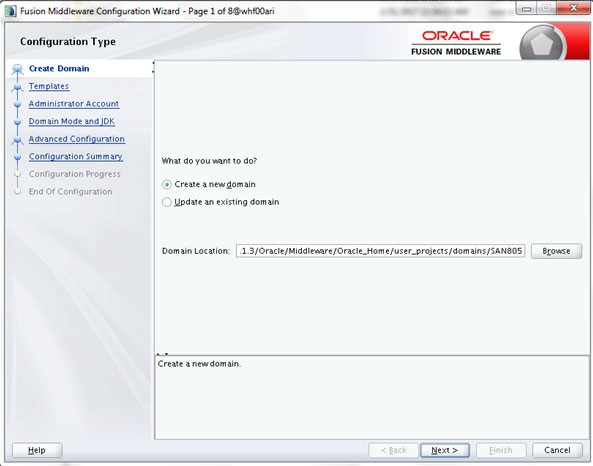The image size is (593, 466).
Task: Open the Create Domain step
Action: (x=59, y=68)
